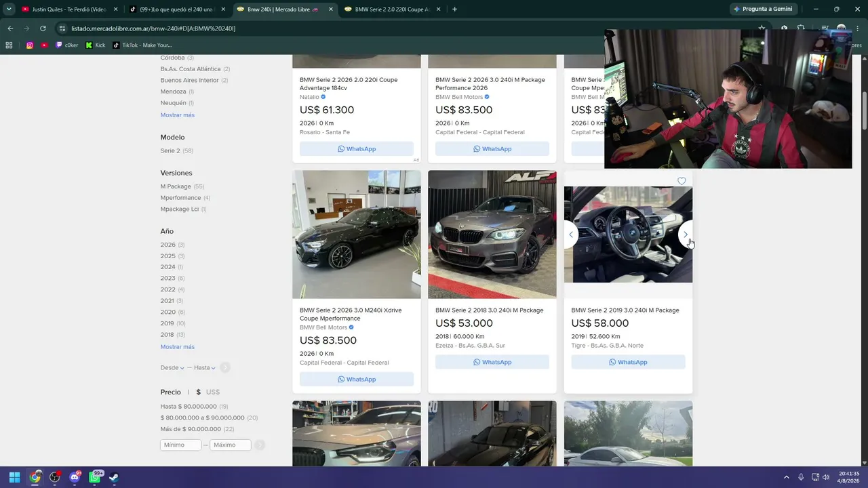Show hidden system tray icons
This screenshot has height=488, width=868.
(787, 477)
